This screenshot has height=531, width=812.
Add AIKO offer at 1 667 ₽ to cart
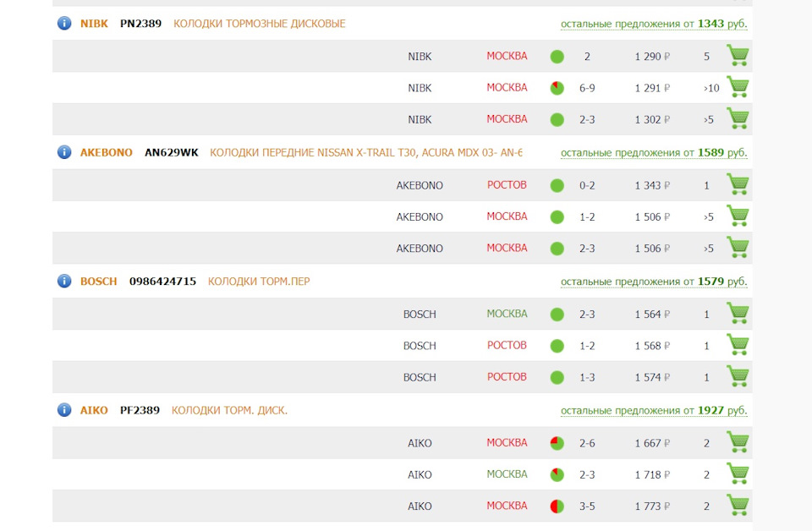[738, 442]
